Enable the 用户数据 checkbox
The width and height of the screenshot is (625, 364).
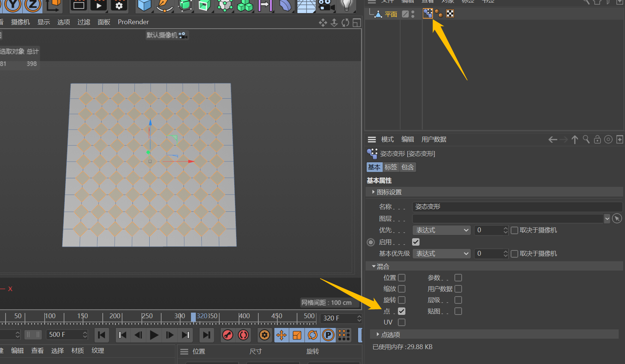tap(458, 289)
